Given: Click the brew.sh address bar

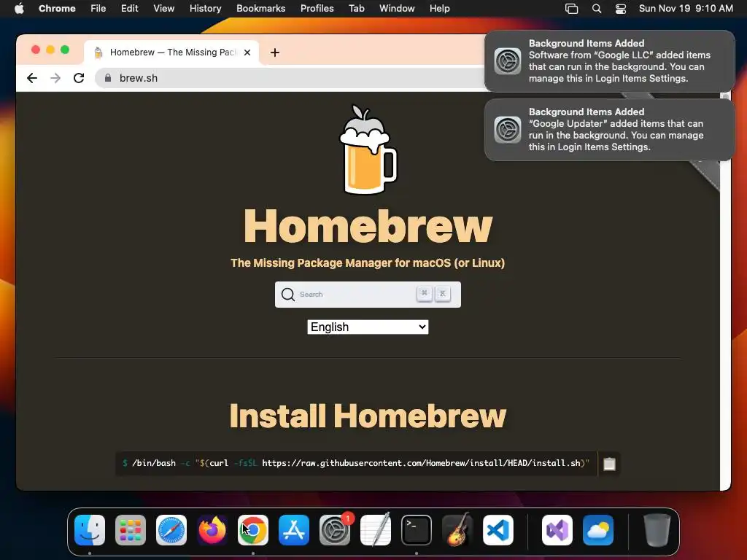Looking at the screenshot, I should 290,78.
